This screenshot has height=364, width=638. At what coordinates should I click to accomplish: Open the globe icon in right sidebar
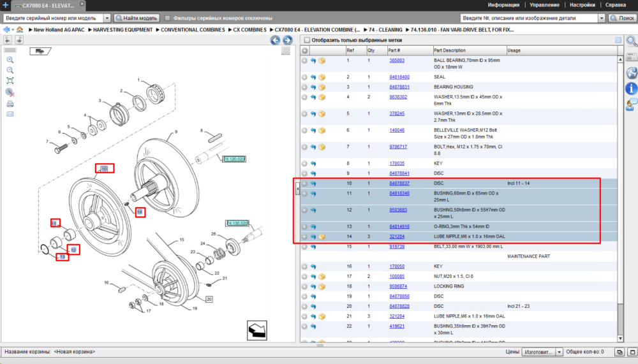(x=632, y=73)
